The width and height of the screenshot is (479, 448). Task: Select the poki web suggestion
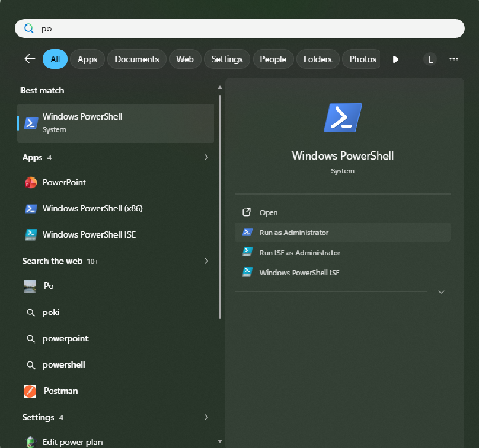coord(116,313)
